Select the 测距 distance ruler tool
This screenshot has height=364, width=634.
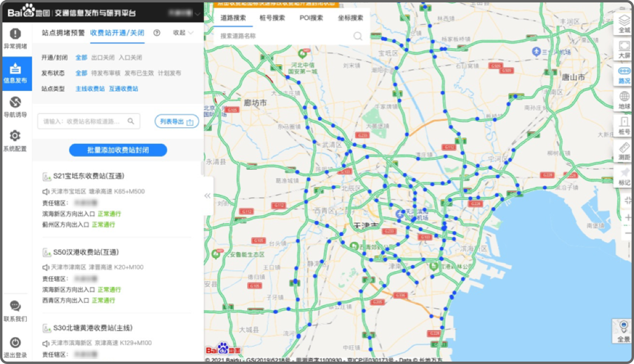624,151
